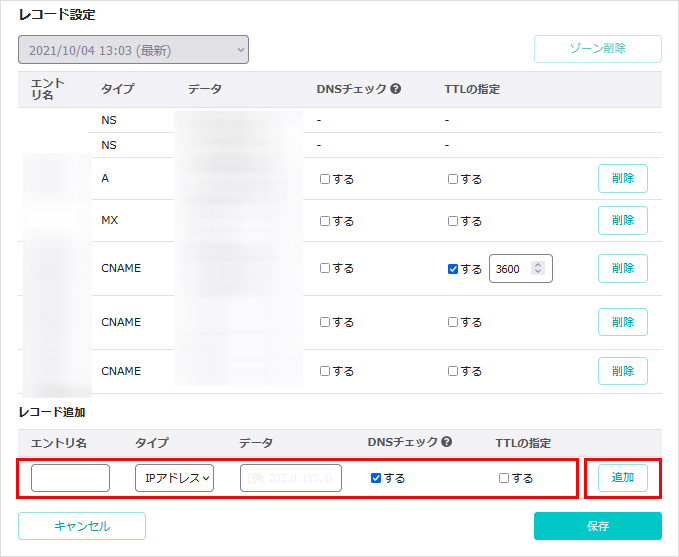Adjust the 3600 TTL value stepper
679x557 pixels.
[538, 269]
